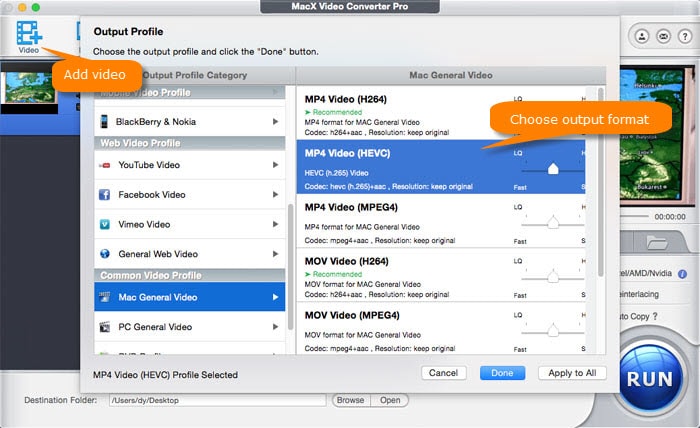Select PC General Video category
The image size is (700, 428).
click(190, 327)
